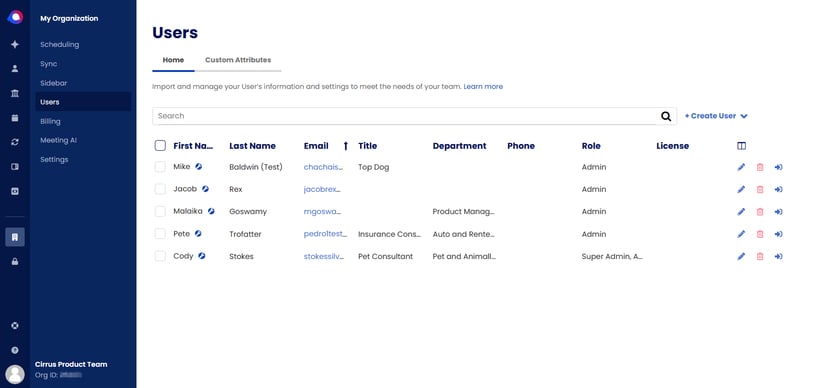Log in as Mike Baldwin arrow icon
815x388 pixels.
point(778,167)
